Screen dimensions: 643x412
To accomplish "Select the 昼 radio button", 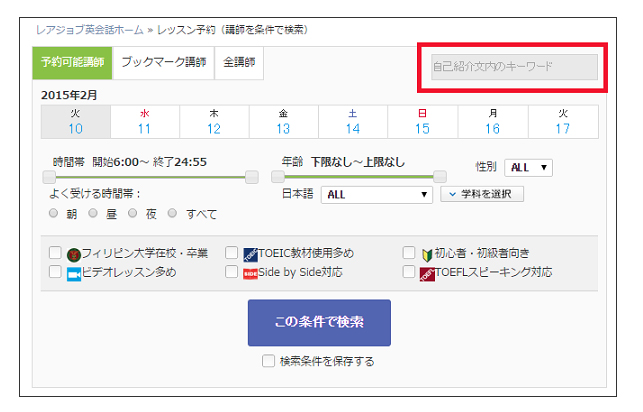I will coord(93,213).
